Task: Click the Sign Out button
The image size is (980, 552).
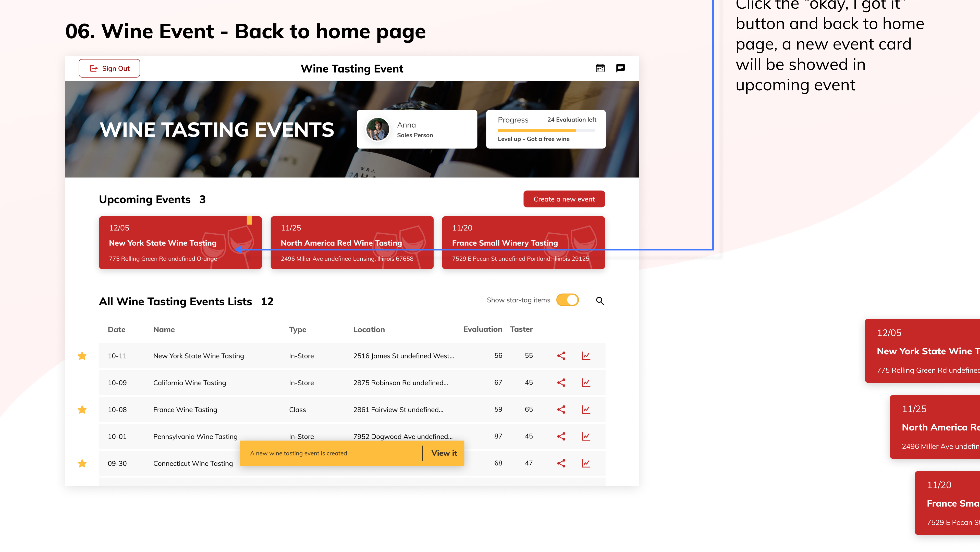Action: click(x=109, y=68)
